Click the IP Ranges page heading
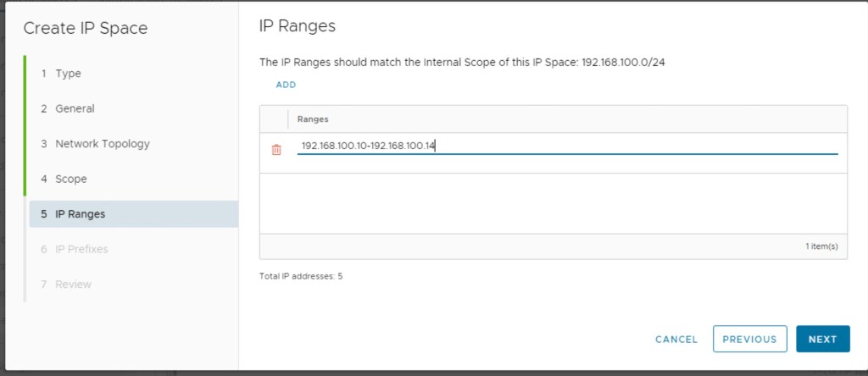 click(x=297, y=26)
